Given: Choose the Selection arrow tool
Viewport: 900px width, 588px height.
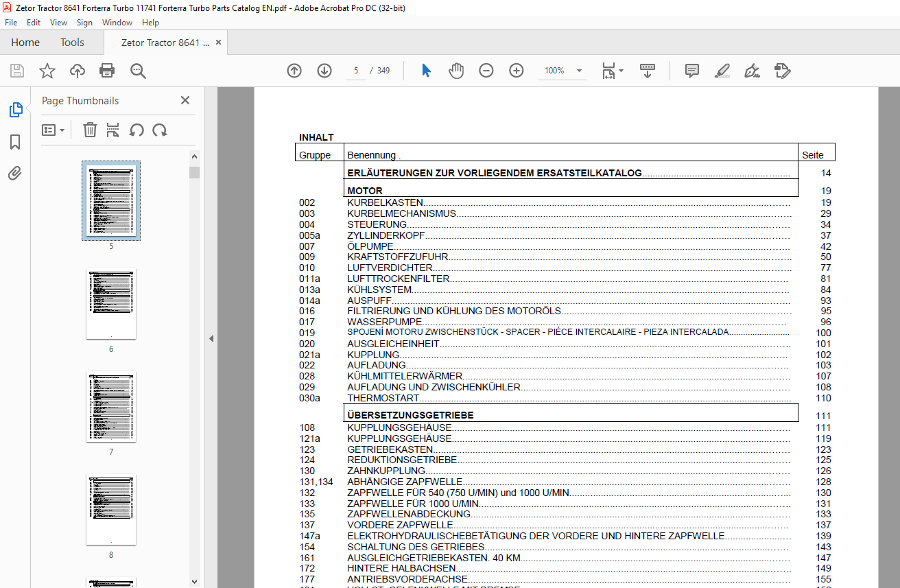Looking at the screenshot, I should [426, 71].
